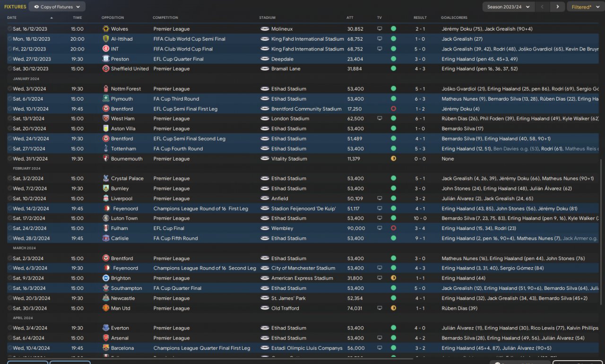Go to the next season with right arrow

[558, 7]
